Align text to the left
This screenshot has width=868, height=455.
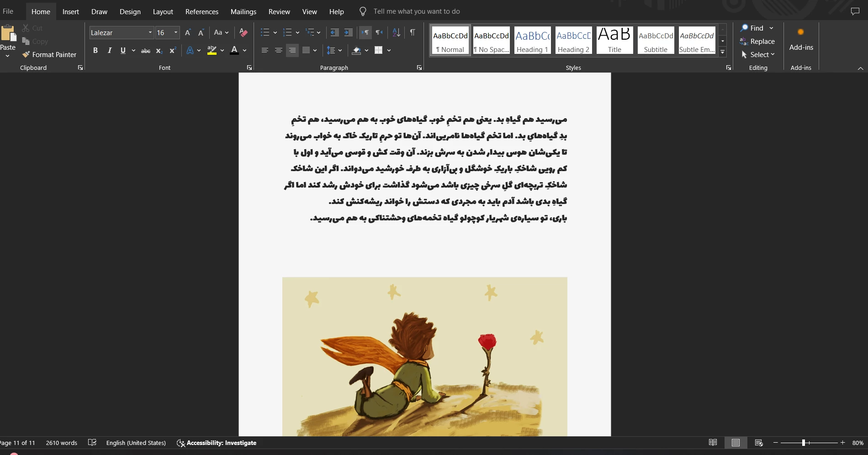265,50
